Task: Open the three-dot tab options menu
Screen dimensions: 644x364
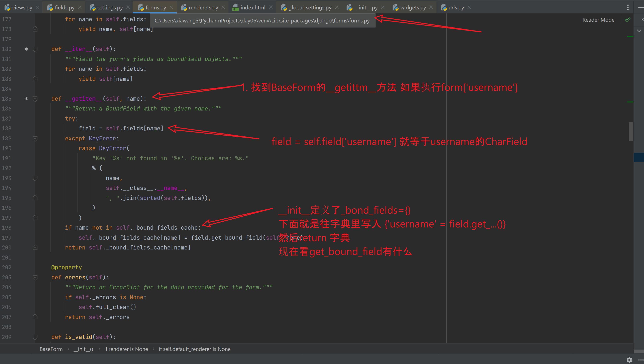Action: pyautogui.click(x=628, y=7)
